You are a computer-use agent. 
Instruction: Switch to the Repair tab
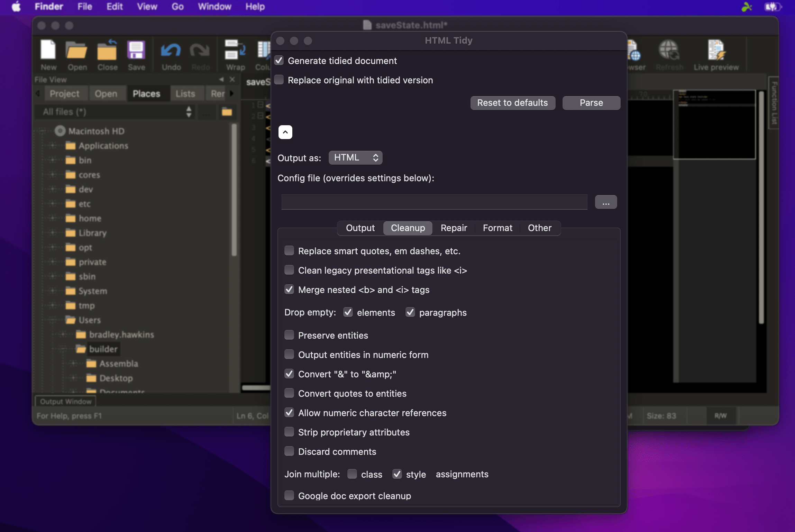tap(454, 228)
